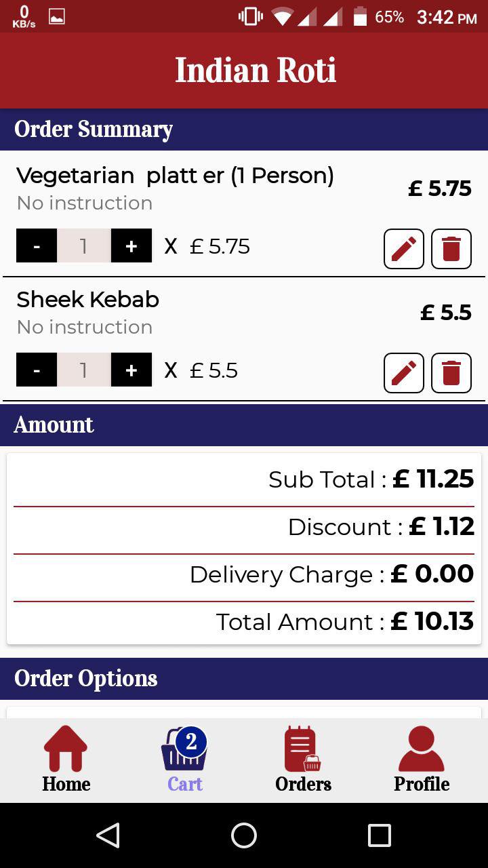Tap the Vegetarian platter quantity field

(84, 246)
